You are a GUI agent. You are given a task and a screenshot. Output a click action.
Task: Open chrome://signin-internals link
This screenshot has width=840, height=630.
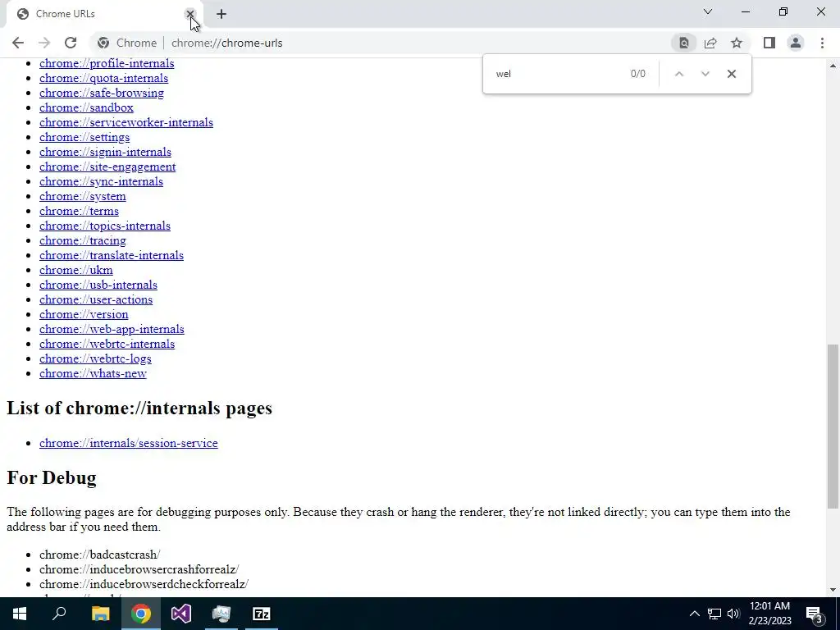[105, 152]
